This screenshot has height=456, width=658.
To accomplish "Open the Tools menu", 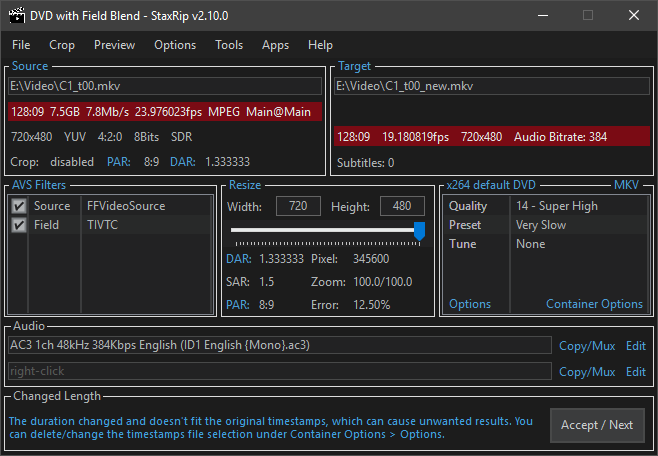I will (229, 45).
